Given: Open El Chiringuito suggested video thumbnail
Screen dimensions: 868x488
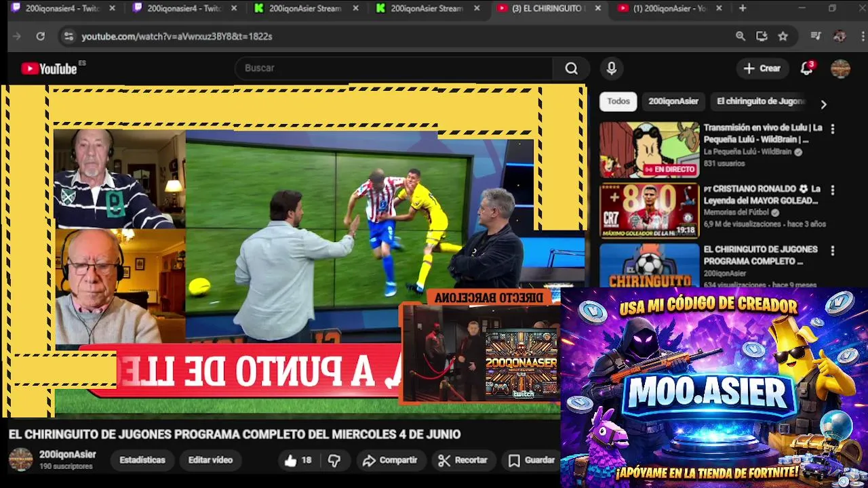Looking at the screenshot, I should (x=649, y=265).
